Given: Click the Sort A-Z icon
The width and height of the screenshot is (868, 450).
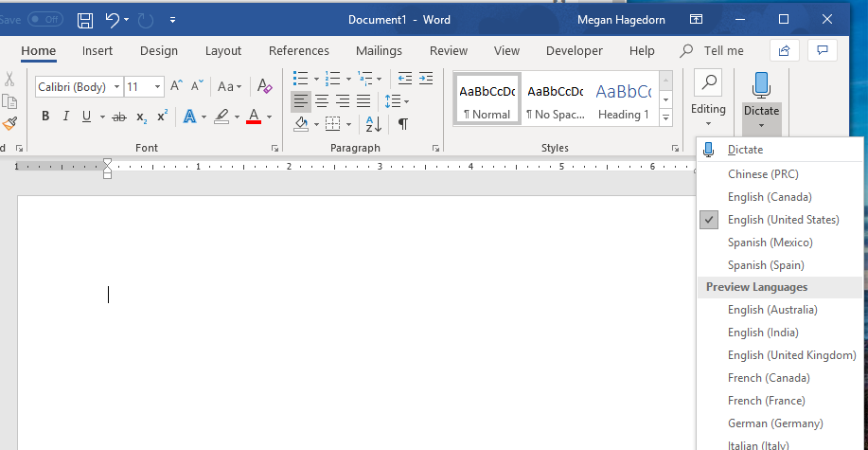Looking at the screenshot, I should [x=373, y=123].
